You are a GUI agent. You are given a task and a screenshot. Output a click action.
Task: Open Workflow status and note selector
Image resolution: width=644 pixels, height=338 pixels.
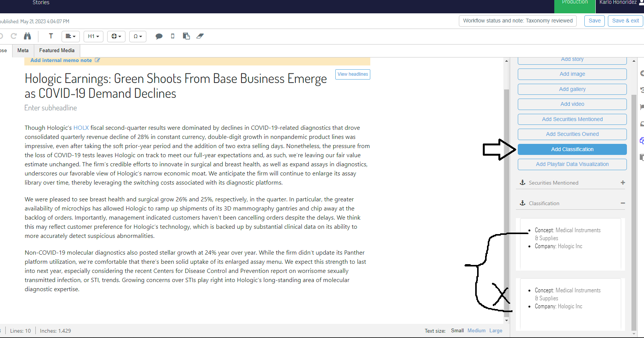518,21
